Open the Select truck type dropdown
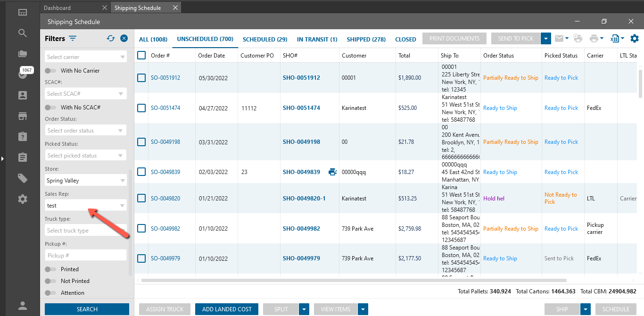The width and height of the screenshot is (644, 316). (x=86, y=230)
